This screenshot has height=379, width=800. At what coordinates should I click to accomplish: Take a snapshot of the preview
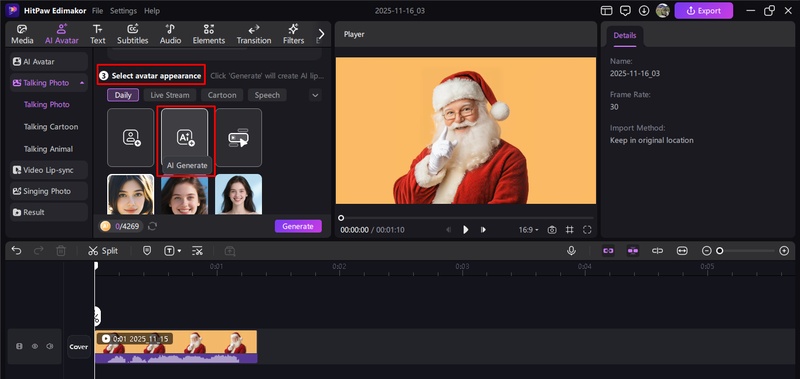pyautogui.click(x=552, y=230)
